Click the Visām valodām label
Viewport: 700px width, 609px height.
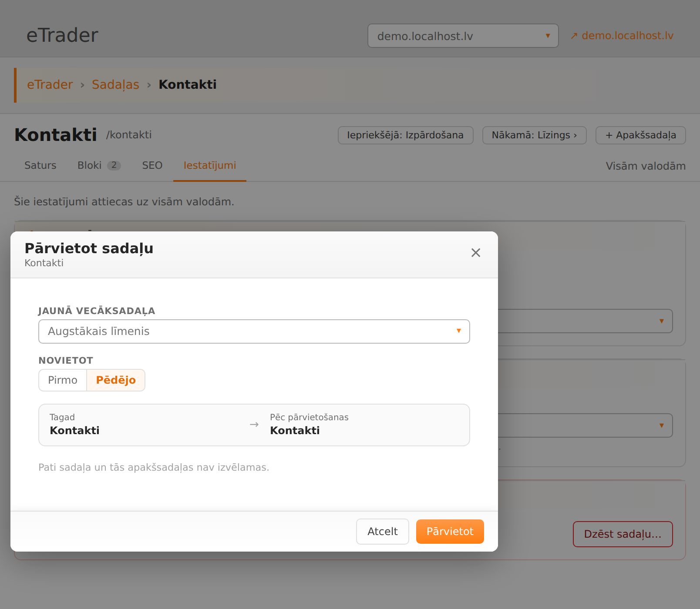(646, 166)
